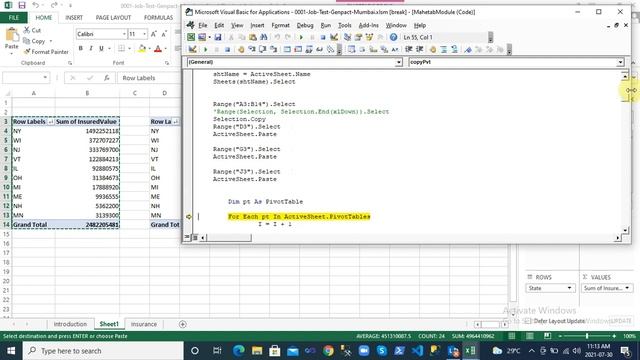The width and height of the screenshot is (640, 360).
Task: Click the Find binoculars icon in VBA toolbar
Action: [264, 37]
